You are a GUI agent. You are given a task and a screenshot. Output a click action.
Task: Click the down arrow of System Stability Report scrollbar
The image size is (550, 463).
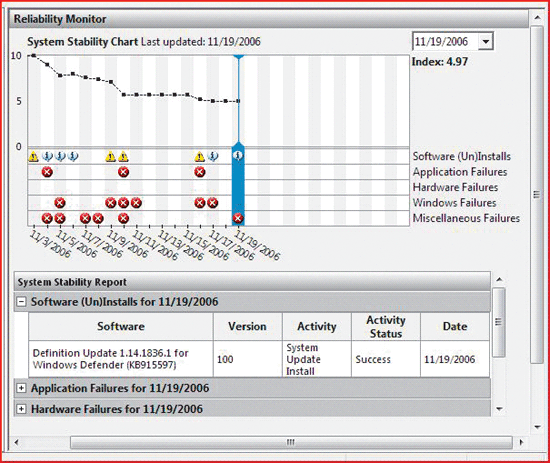[x=499, y=409]
